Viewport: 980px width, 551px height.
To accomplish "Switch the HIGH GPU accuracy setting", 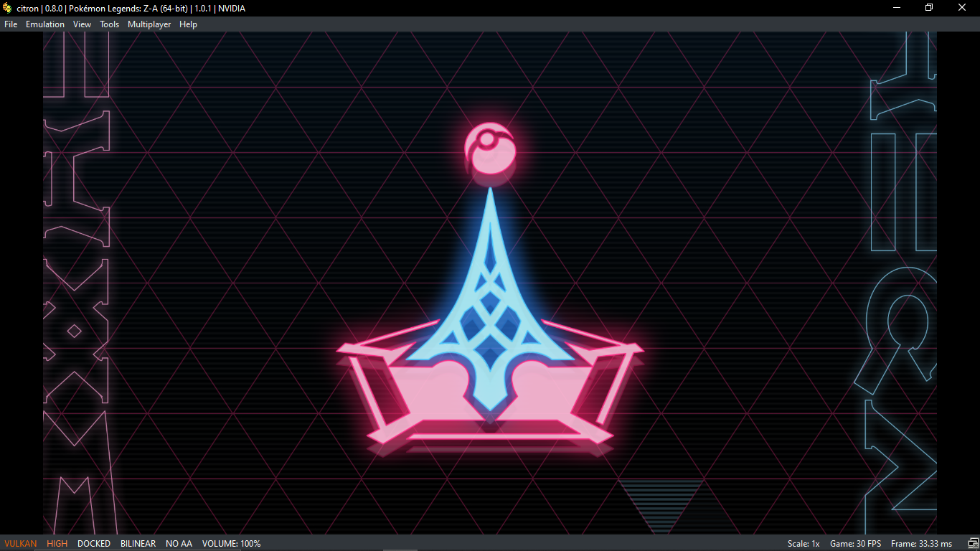I will 57,544.
